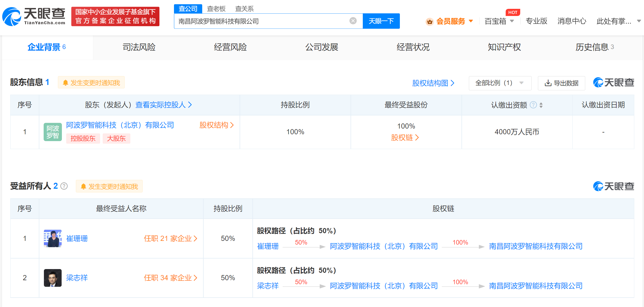Screen dimensions: 644x307
Task: Select the 查关系 search tab
Action: (244, 9)
